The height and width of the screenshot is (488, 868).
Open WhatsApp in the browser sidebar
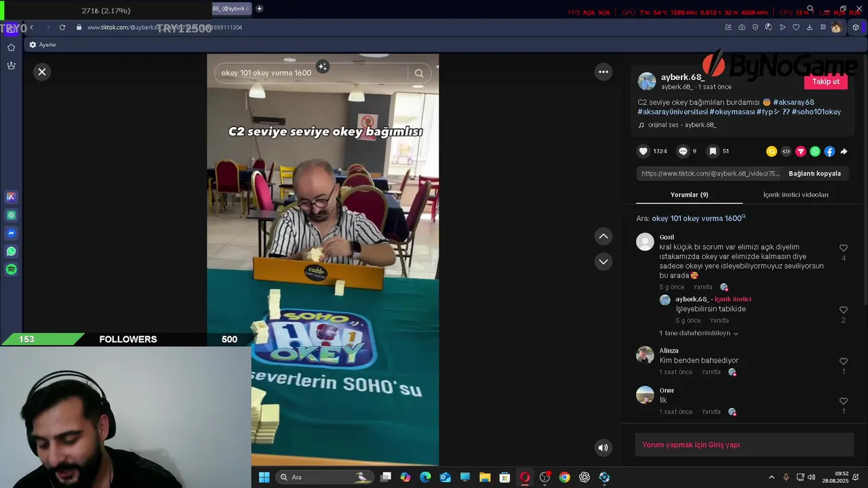click(11, 251)
